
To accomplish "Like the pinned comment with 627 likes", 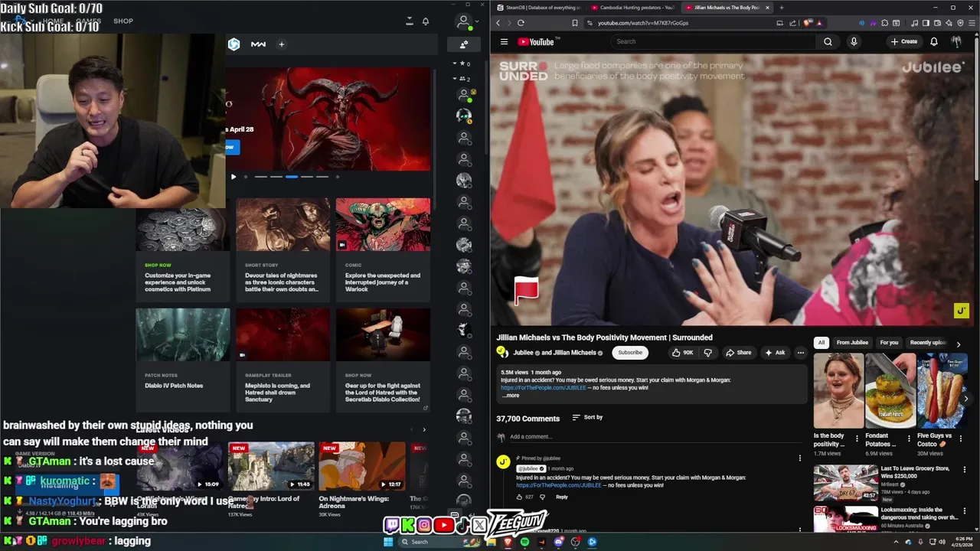I will click(519, 497).
